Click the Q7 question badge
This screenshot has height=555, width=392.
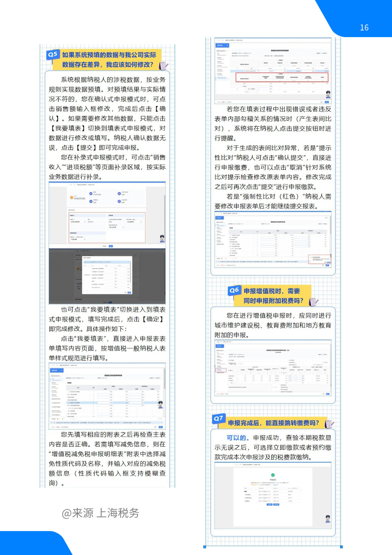coord(218,418)
